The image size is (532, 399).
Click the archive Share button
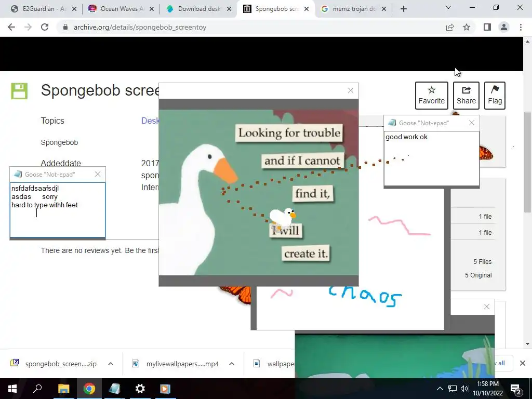pos(466,96)
